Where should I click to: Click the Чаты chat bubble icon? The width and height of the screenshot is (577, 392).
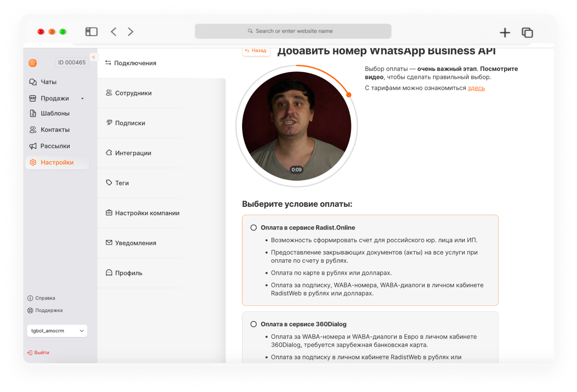(33, 82)
